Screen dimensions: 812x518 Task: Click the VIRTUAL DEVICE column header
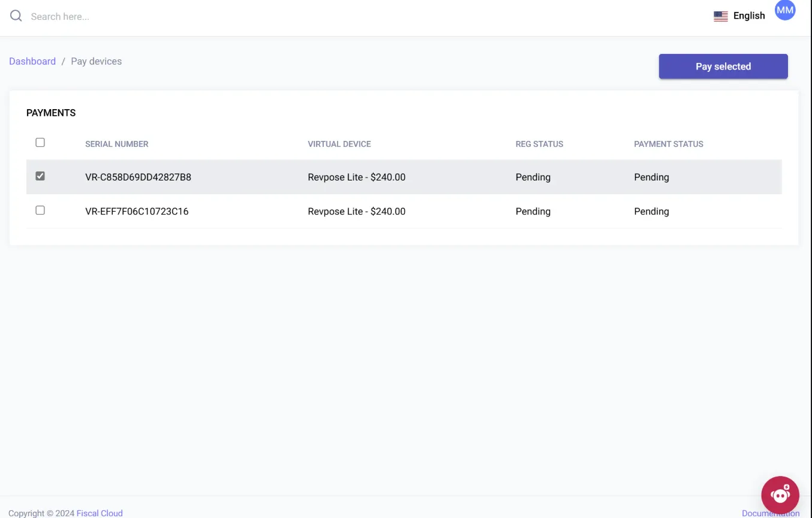click(339, 144)
